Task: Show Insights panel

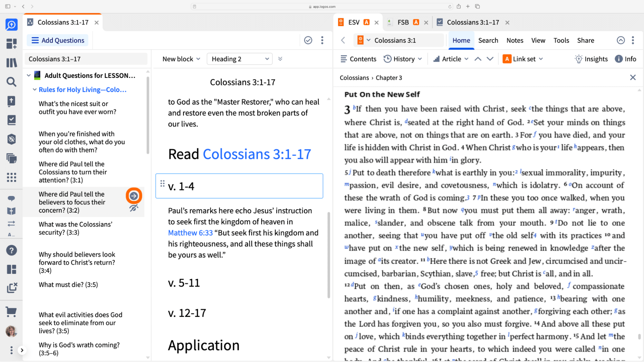Action: point(591,59)
